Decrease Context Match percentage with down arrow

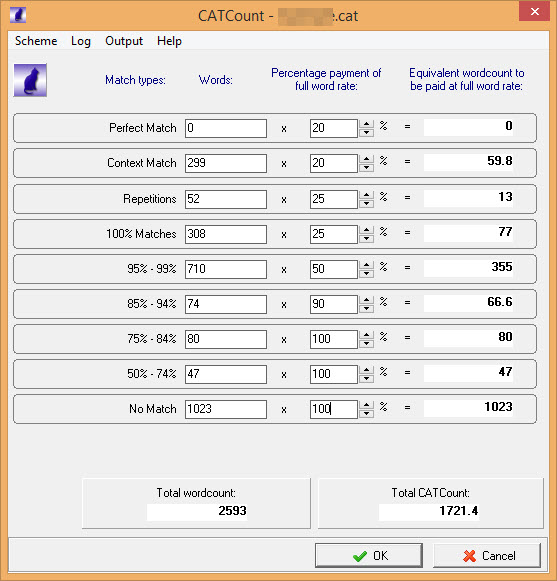pos(366,167)
